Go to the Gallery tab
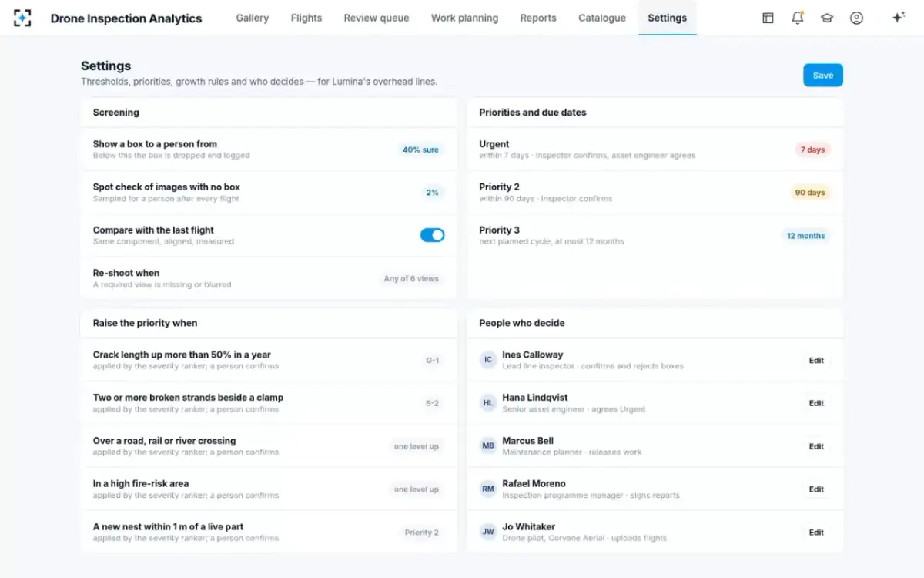 pos(252,18)
